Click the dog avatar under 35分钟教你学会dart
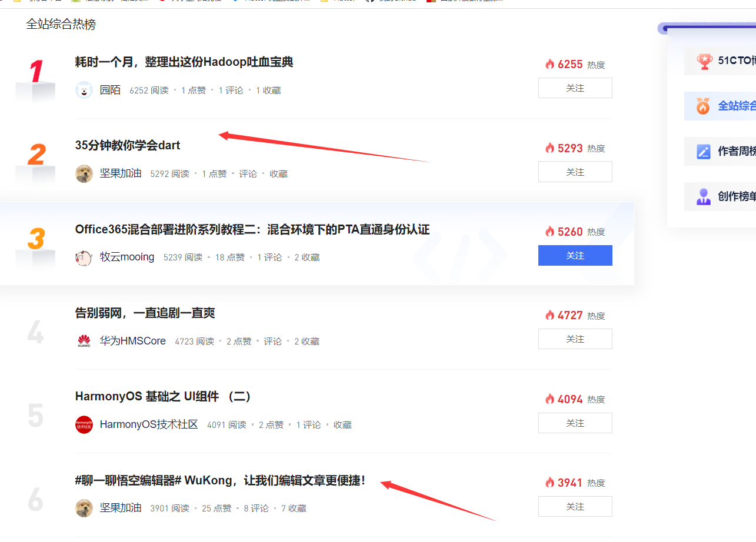 coord(84,173)
